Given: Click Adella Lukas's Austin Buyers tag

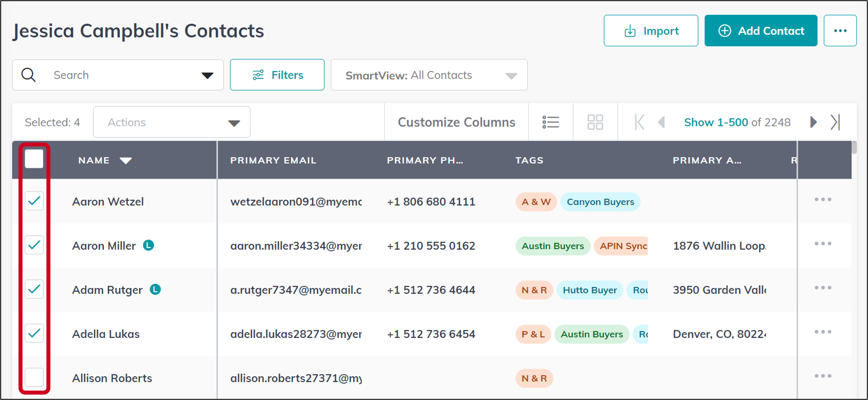Looking at the screenshot, I should [x=592, y=334].
